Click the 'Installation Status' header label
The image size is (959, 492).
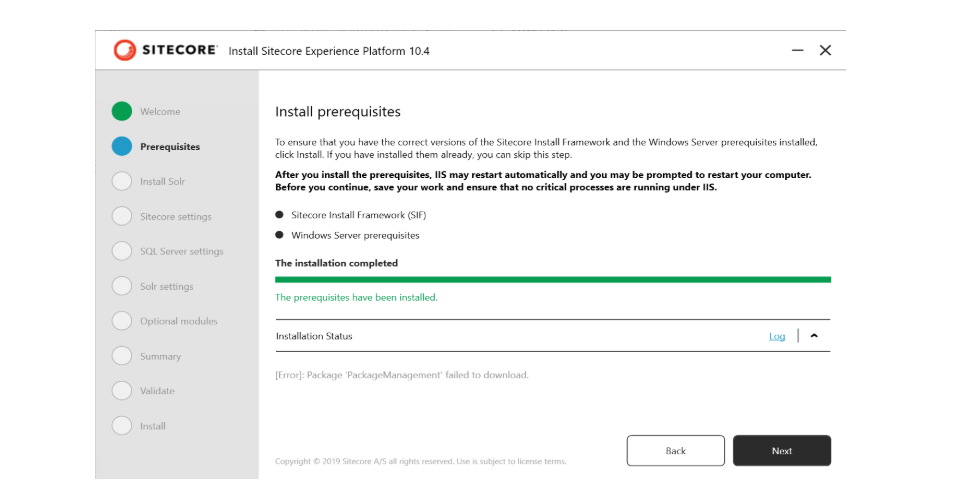314,336
